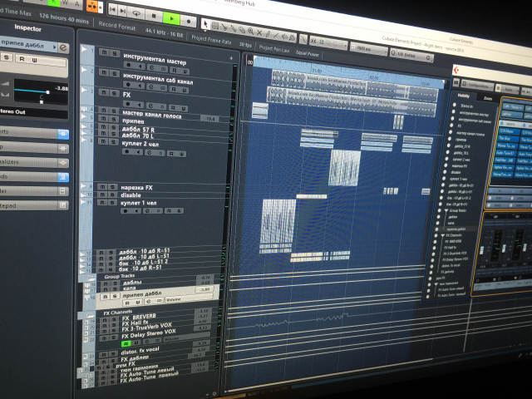Click the Go to Previous Marker transport button
The image size is (532, 399).
coord(113,10)
